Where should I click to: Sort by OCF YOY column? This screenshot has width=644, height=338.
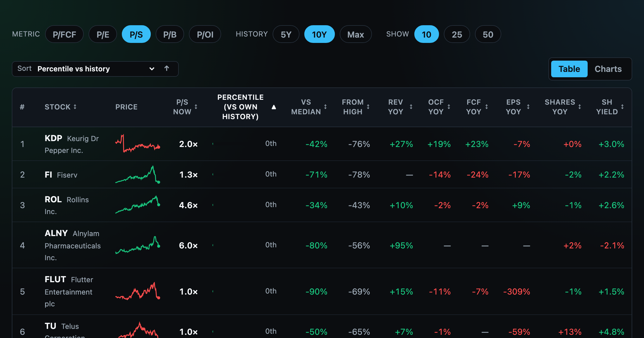tap(439, 107)
